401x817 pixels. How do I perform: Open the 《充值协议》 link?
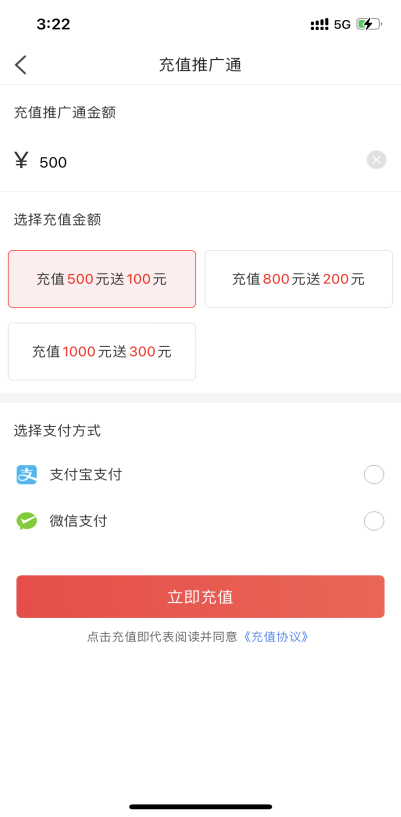pyautogui.click(x=276, y=637)
